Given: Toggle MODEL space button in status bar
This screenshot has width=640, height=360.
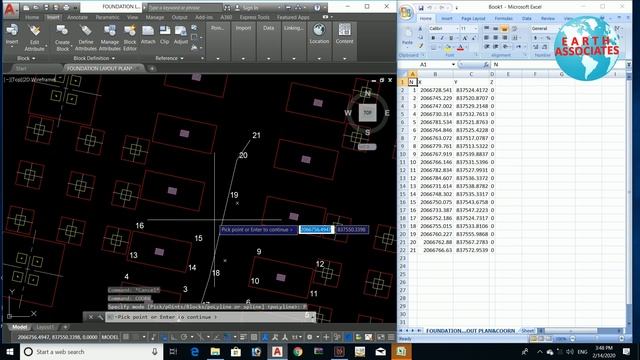Looking at the screenshot, I should (x=109, y=337).
